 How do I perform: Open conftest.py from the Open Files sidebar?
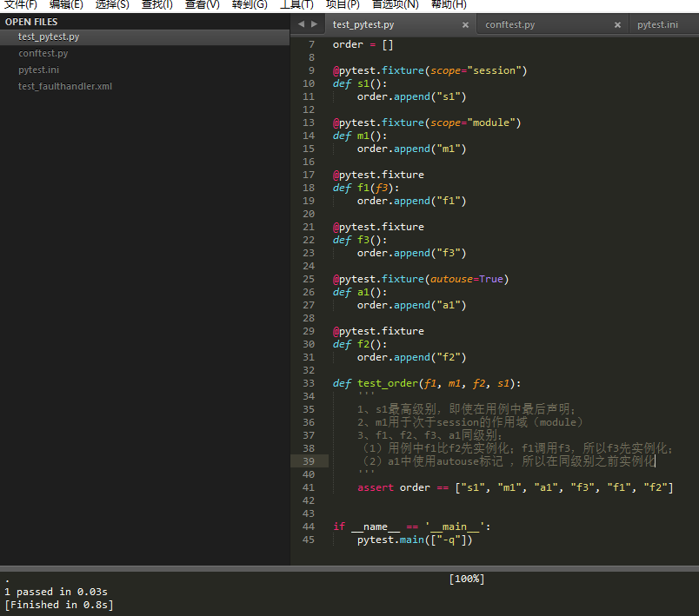click(43, 53)
